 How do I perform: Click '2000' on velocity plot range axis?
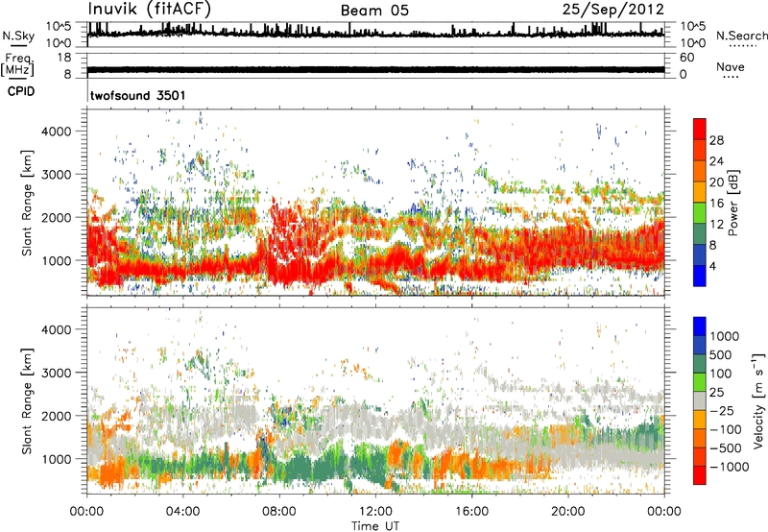(56, 416)
